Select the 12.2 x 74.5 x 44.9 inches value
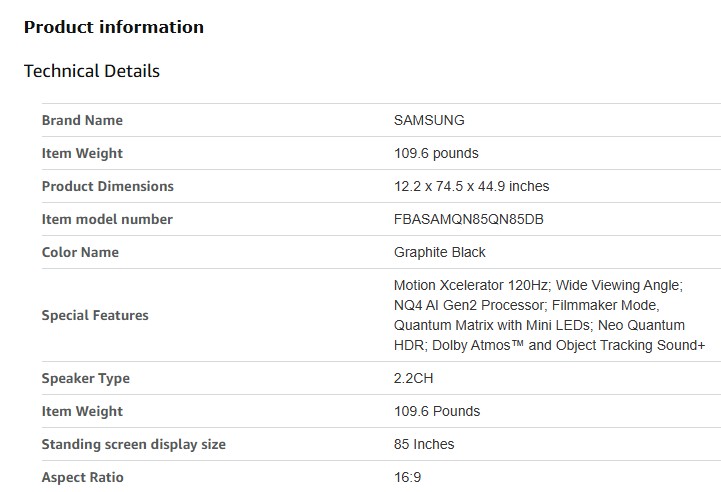This screenshot has height=492, width=721. tap(471, 186)
